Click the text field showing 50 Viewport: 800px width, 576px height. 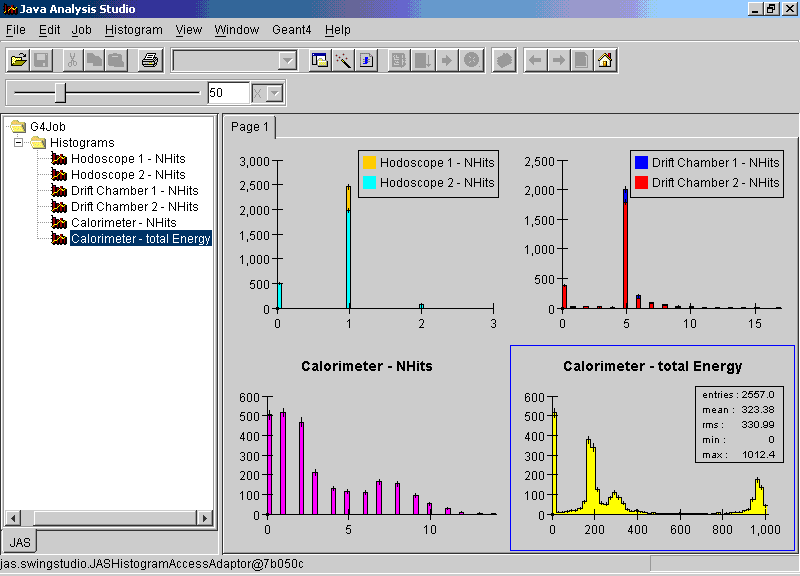(228, 93)
